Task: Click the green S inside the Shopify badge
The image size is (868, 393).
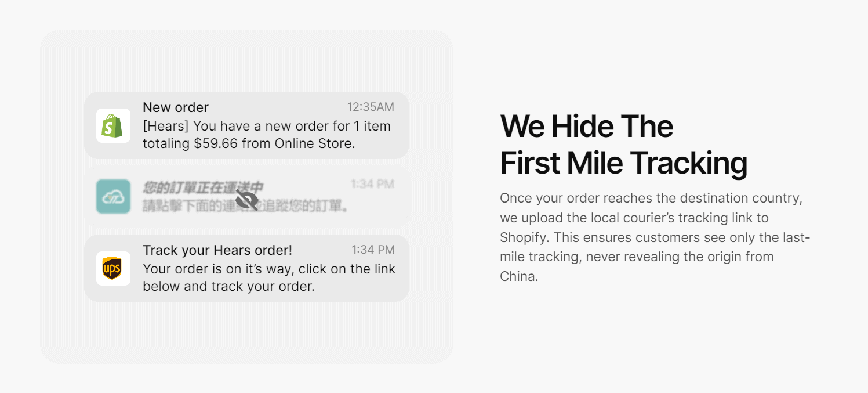Action: 112,125
